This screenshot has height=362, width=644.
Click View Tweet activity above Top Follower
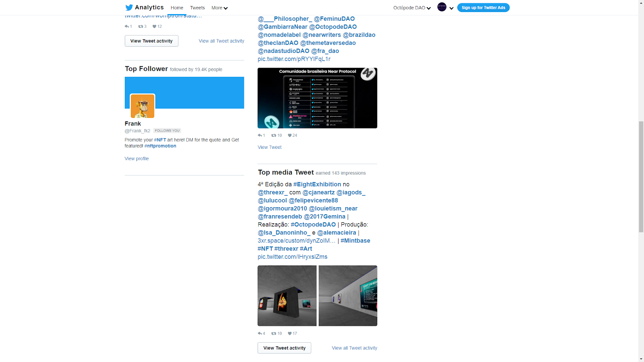151,41
